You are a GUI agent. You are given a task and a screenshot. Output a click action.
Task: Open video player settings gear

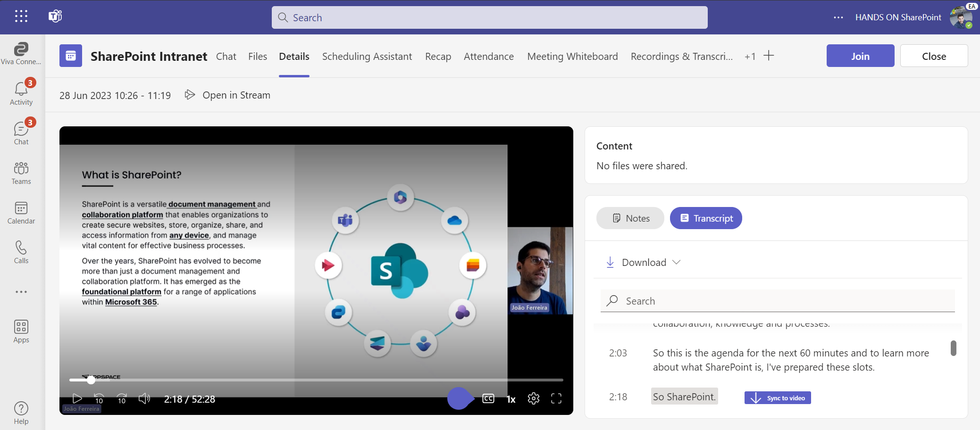tap(534, 398)
